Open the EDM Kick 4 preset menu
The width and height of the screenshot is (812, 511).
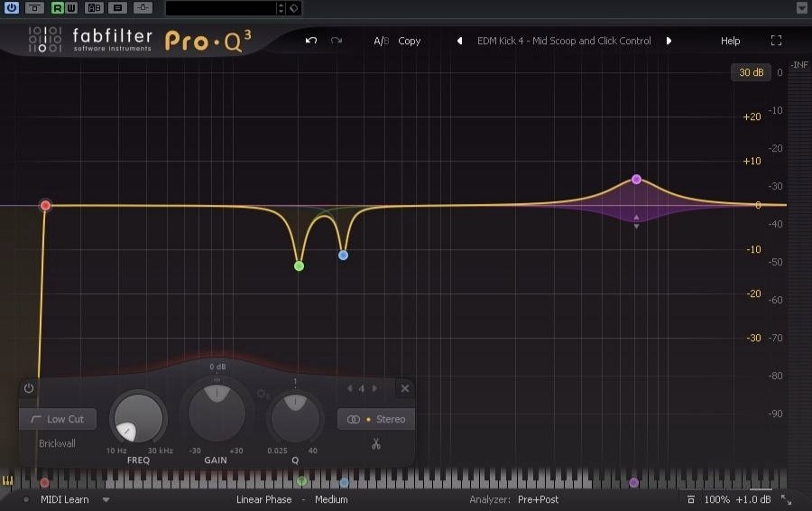(564, 41)
